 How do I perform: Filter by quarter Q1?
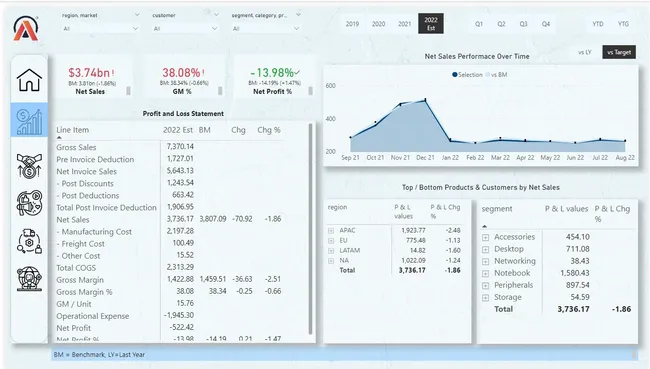point(479,24)
